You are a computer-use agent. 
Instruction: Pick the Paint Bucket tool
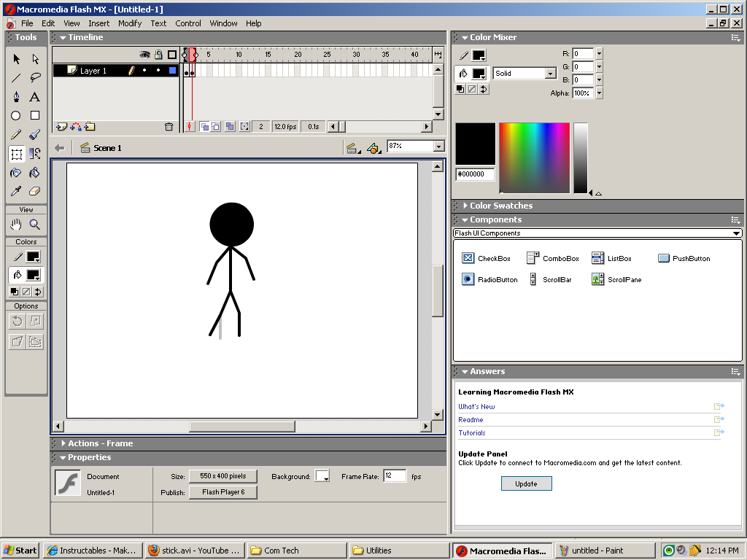(x=35, y=173)
